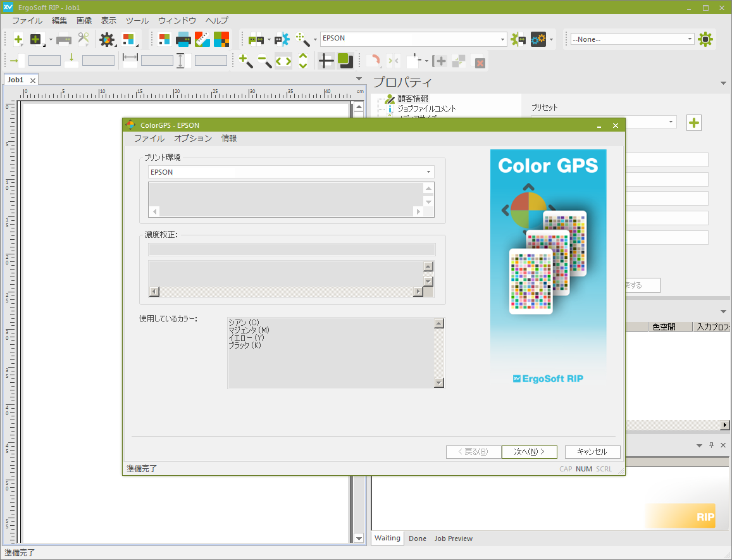
Task: Click the fit height arrows icon
Action: click(x=303, y=61)
